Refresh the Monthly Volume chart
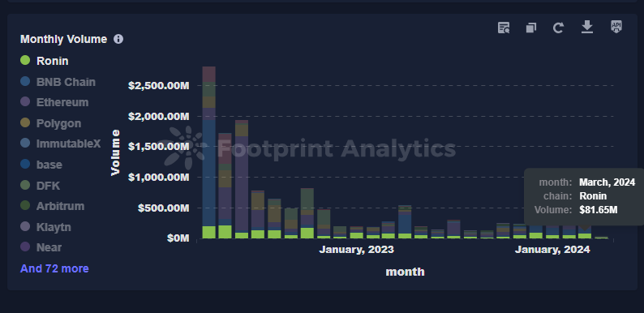644x313 pixels. (558, 28)
